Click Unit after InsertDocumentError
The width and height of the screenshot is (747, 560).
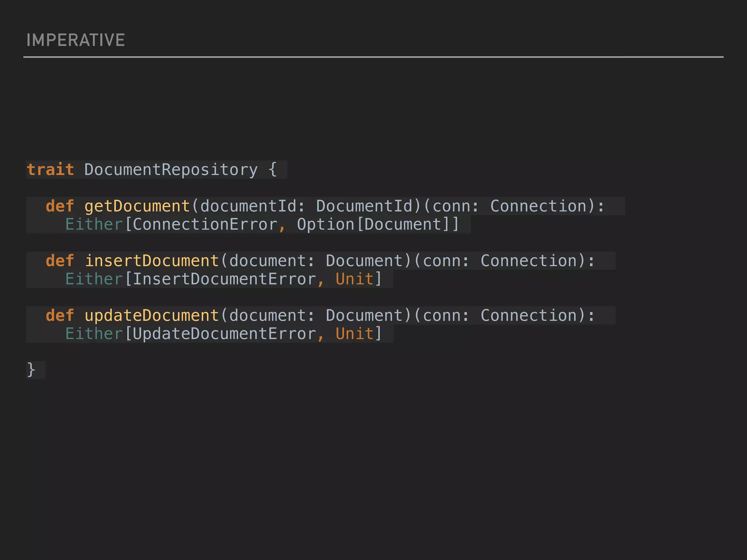(355, 279)
